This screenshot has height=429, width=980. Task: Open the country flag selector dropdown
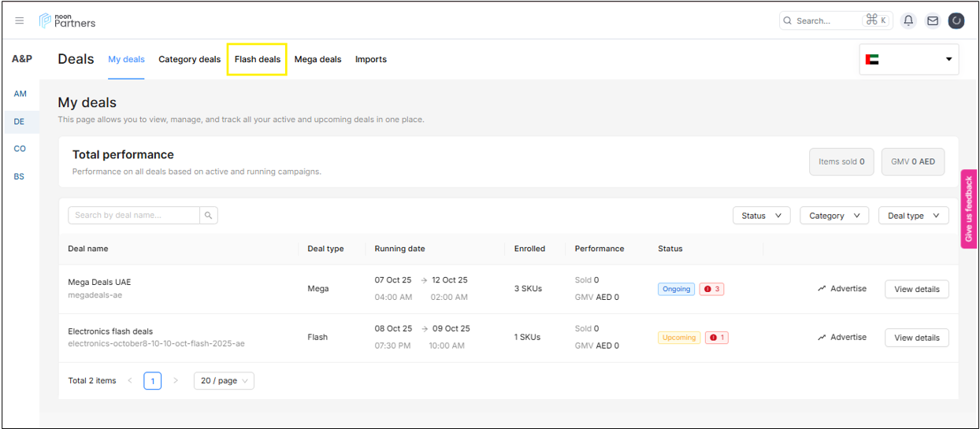pos(908,59)
